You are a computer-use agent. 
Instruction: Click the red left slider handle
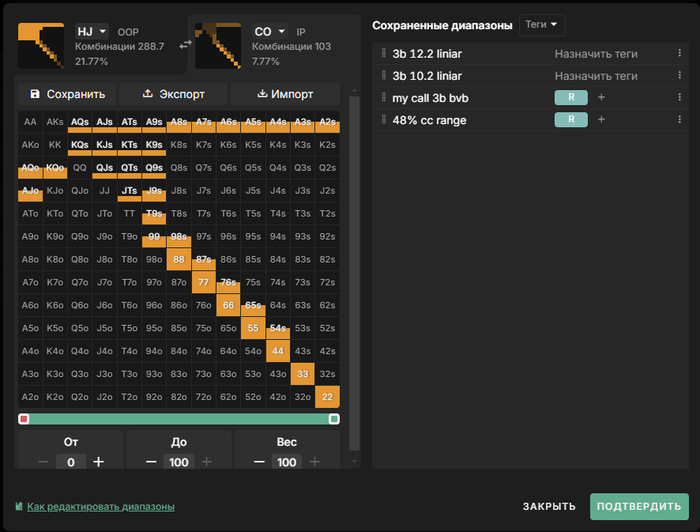coord(24,419)
